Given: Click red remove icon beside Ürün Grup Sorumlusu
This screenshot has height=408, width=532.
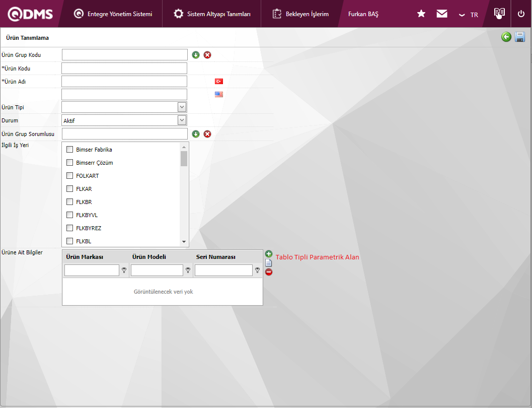Looking at the screenshot, I should pos(207,134).
